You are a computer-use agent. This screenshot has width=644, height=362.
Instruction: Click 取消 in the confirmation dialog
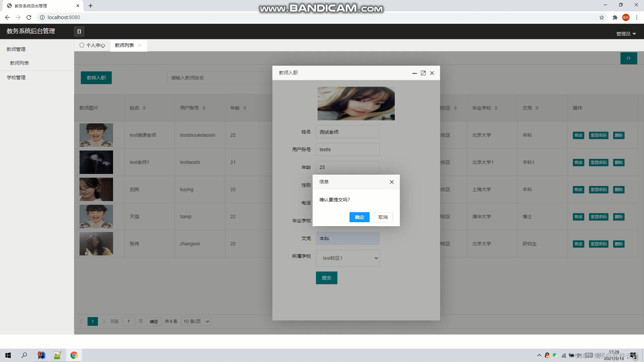coord(383,217)
